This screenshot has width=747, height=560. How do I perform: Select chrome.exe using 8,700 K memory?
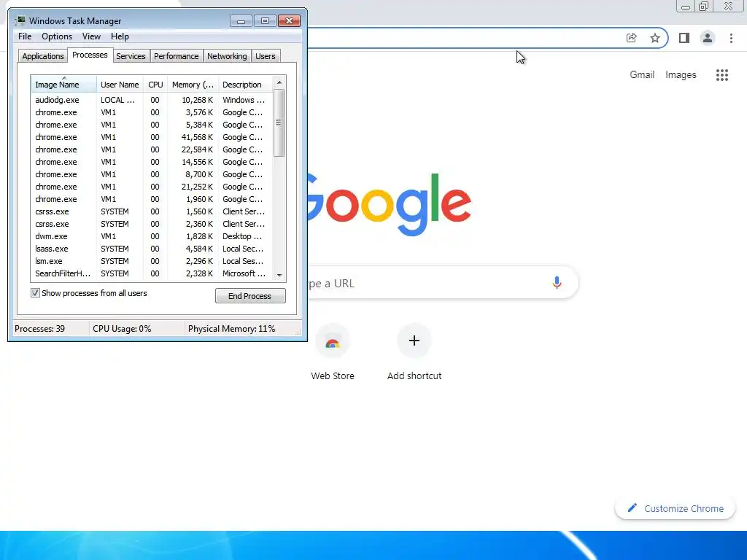coord(152,174)
